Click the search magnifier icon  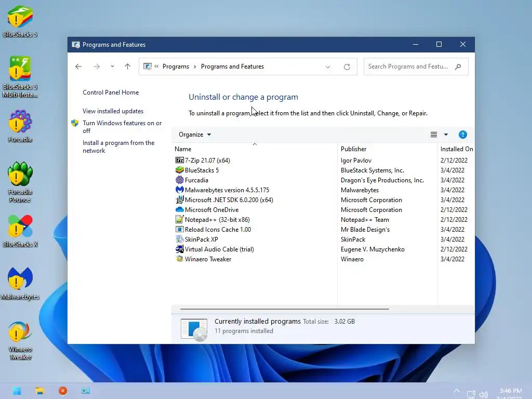[458, 66]
